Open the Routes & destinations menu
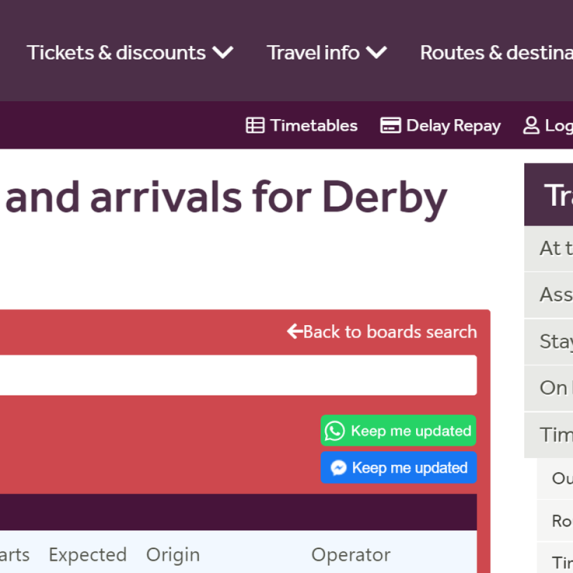 [496, 53]
